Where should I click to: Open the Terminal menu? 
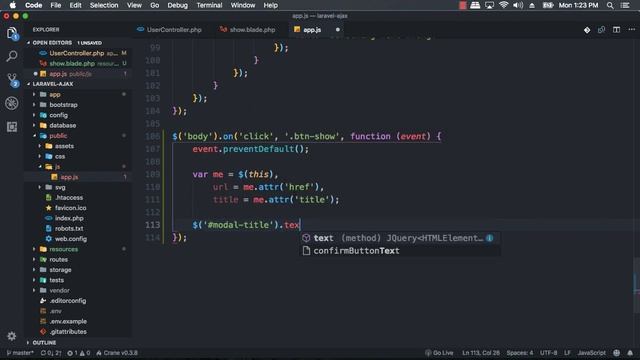point(209,5)
